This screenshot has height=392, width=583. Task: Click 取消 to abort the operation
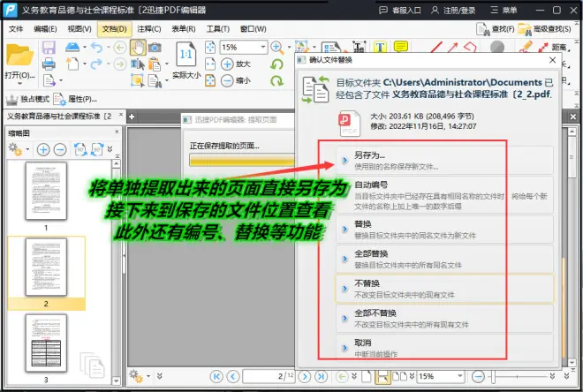[x=444, y=347]
